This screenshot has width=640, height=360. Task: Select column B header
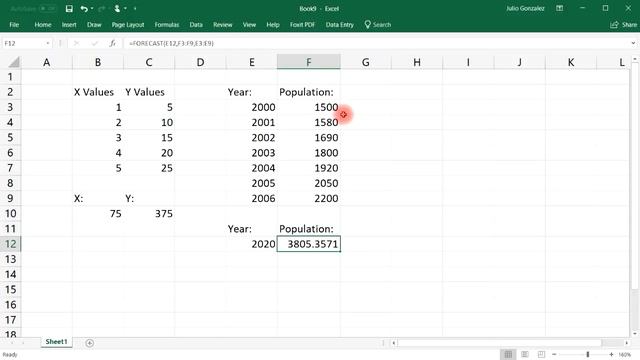tap(98, 62)
